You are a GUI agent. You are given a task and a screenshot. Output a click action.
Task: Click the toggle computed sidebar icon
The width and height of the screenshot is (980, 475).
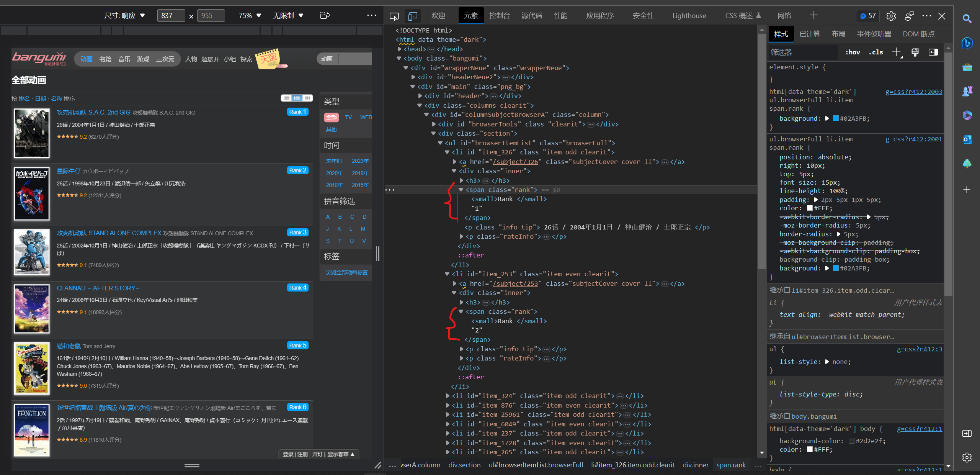(933, 52)
